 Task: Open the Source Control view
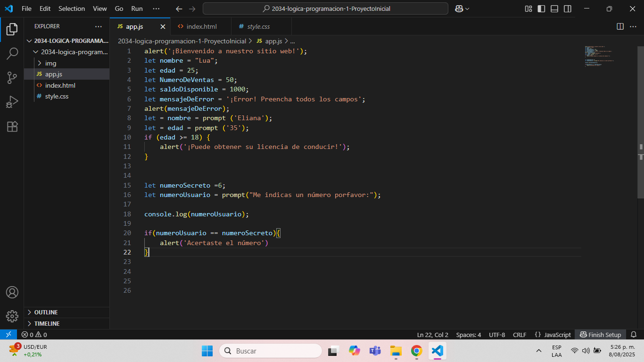coord(12,78)
